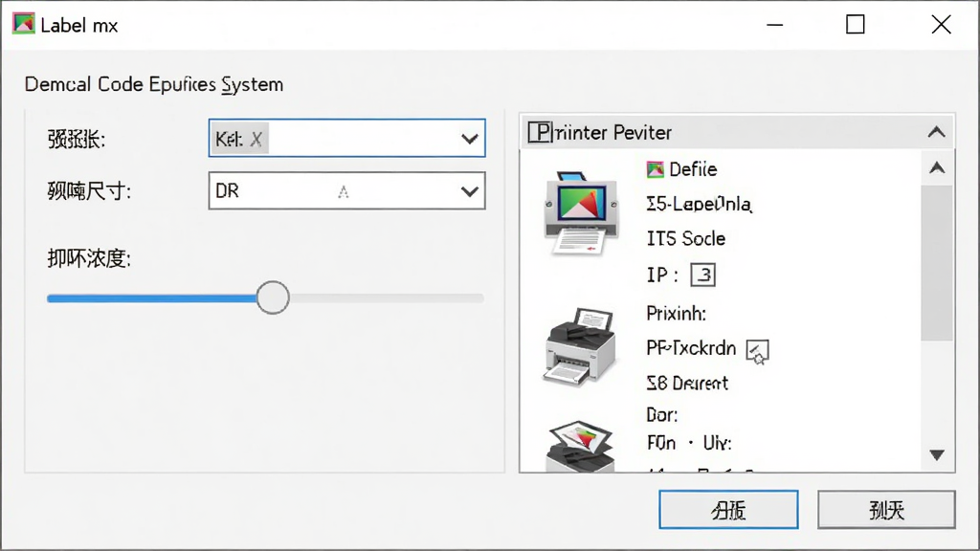
Task: Select the "Defiie" text entry
Action: coord(693,169)
